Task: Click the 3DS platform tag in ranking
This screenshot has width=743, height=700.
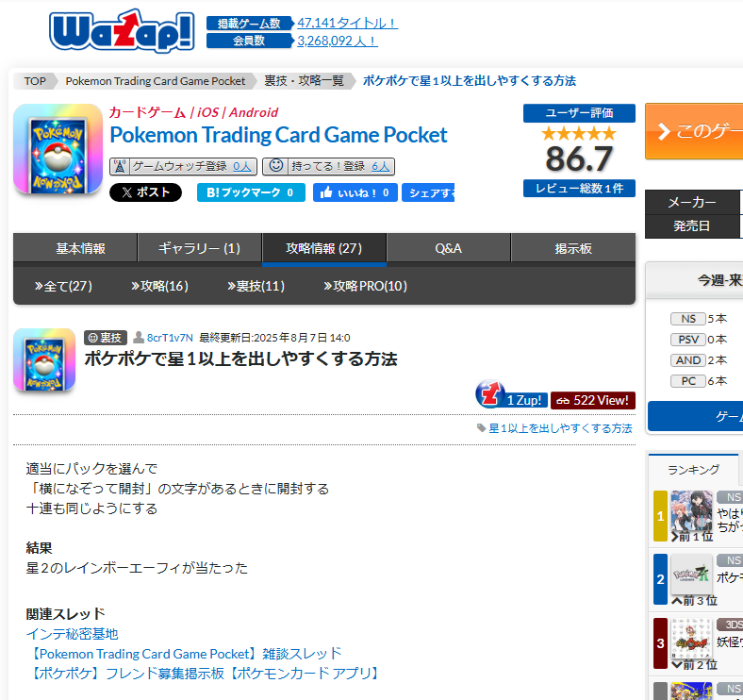Action: [731, 625]
